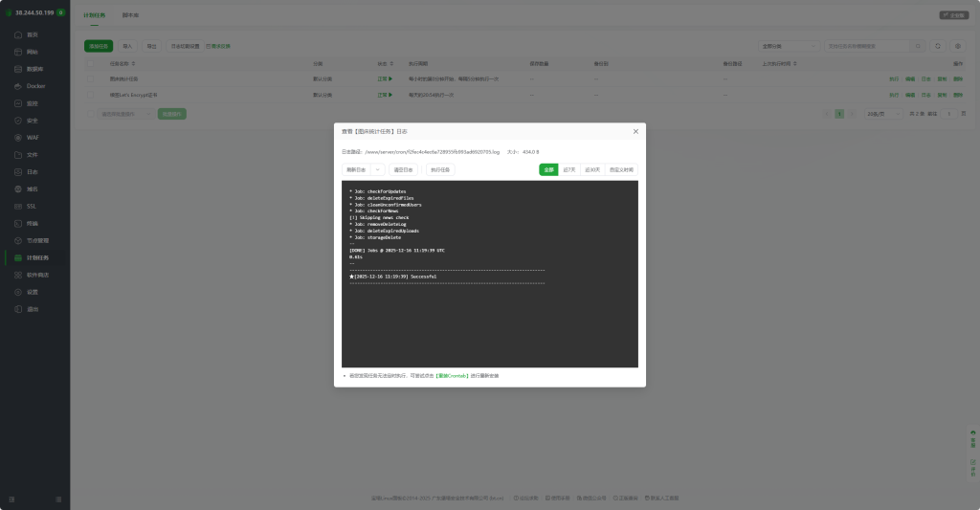Viewport: 980px width, 510px height.
Task: Click the 执行任务 button in the dialog
Action: pyautogui.click(x=440, y=170)
